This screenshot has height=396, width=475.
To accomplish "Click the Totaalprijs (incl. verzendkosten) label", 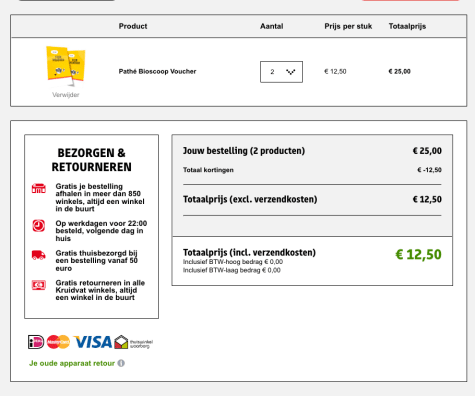I will point(249,252).
